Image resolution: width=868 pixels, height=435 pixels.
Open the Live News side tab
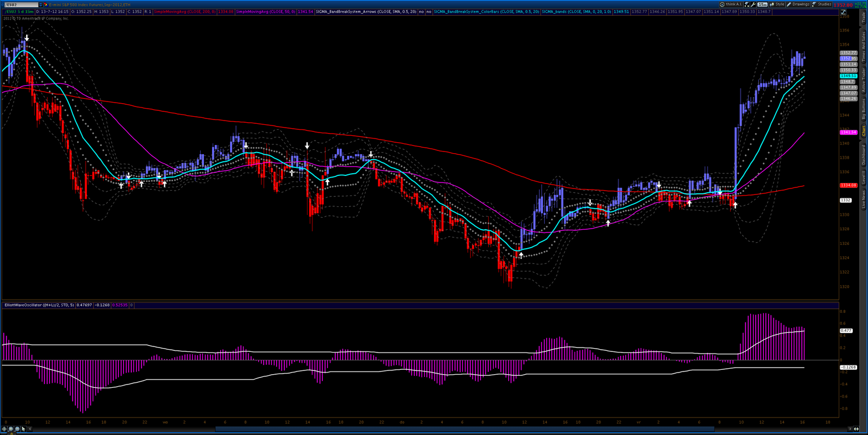coord(864,199)
